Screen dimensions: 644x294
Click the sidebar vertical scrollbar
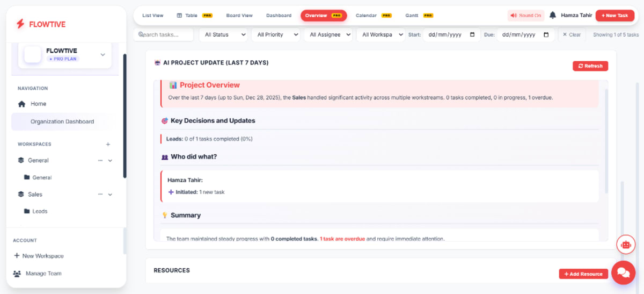pos(125,116)
